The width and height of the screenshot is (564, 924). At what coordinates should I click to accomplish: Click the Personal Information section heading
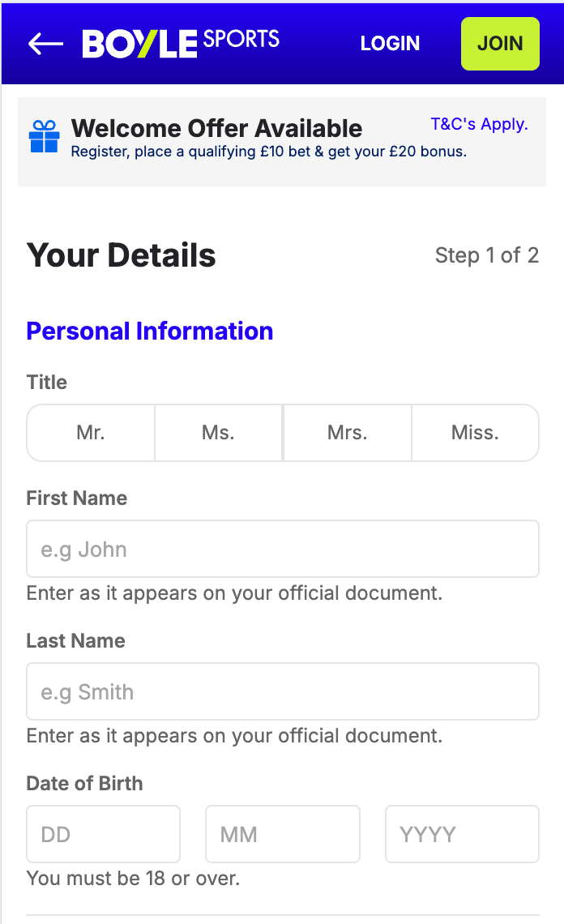click(x=150, y=332)
